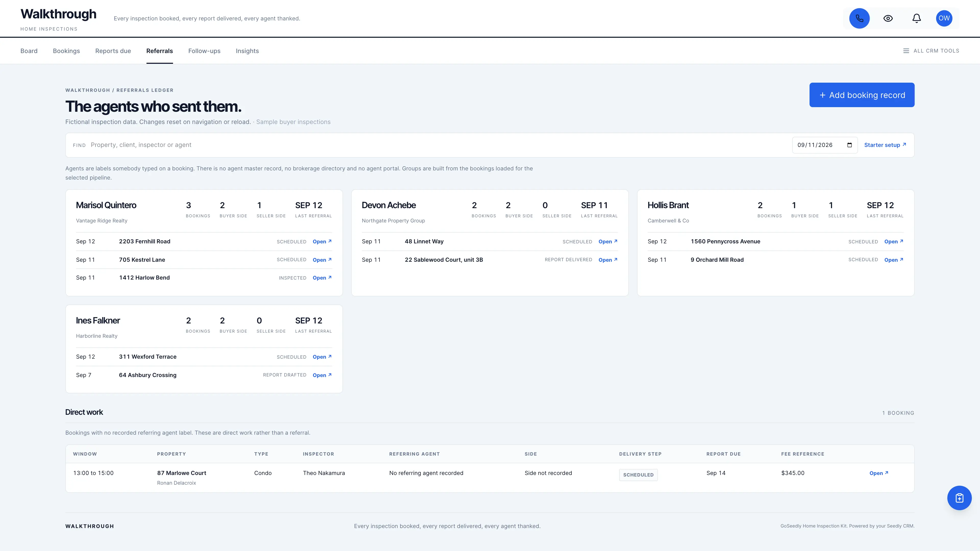Open the Insights tab

coord(247,51)
